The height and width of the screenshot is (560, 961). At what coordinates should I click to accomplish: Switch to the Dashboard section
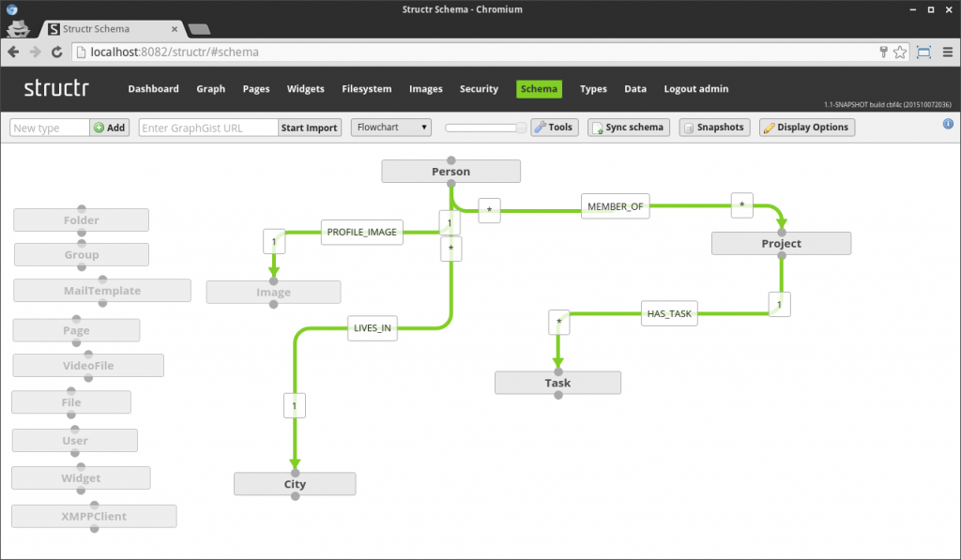153,89
